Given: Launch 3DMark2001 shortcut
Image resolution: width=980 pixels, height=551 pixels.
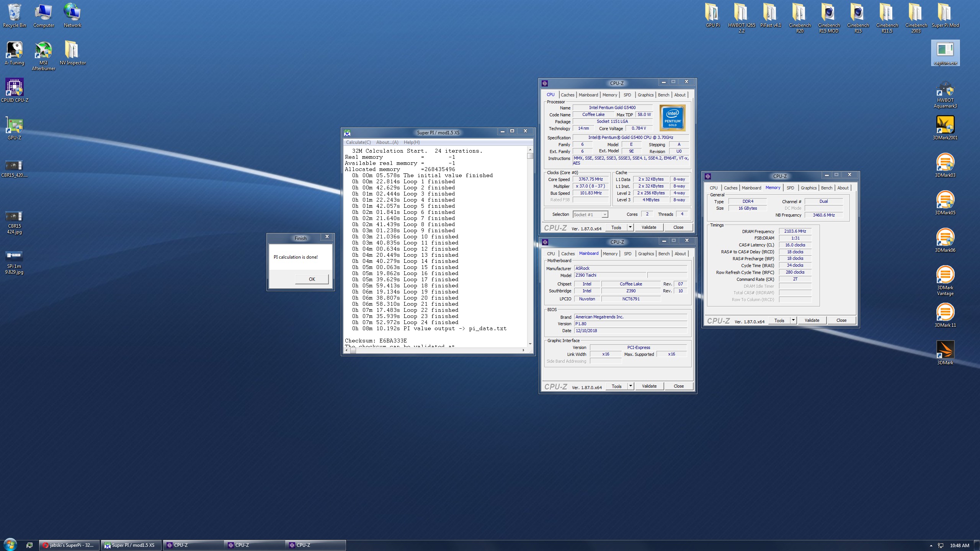Looking at the screenshot, I should 945,128.
